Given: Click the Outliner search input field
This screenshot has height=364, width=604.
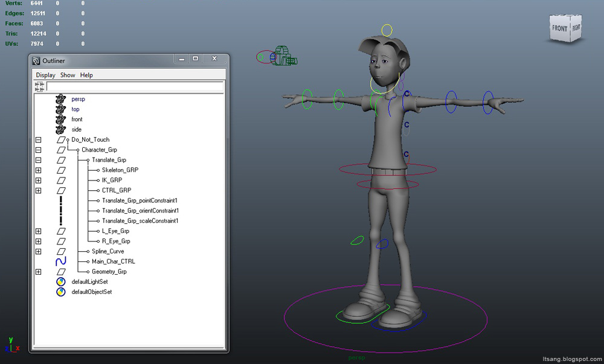Looking at the screenshot, I should coord(135,86).
